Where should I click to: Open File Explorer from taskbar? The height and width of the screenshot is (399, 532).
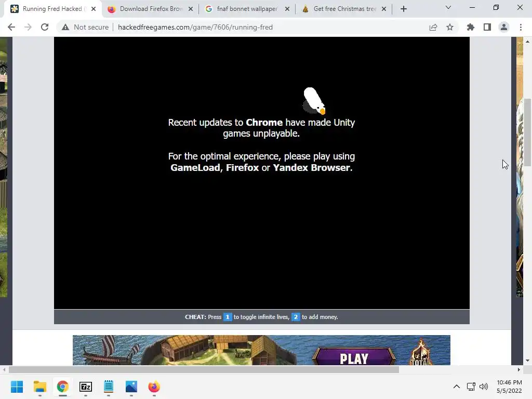[x=39, y=387]
